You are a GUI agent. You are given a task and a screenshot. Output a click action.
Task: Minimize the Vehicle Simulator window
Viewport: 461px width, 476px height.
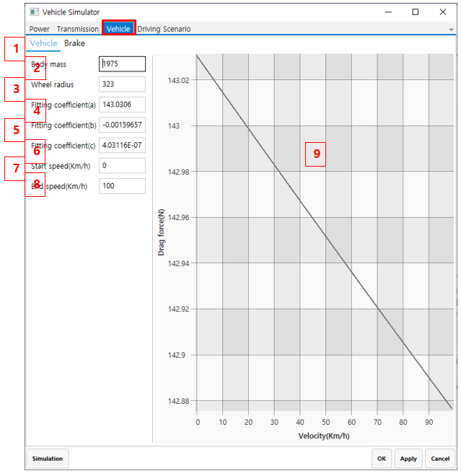click(388, 12)
